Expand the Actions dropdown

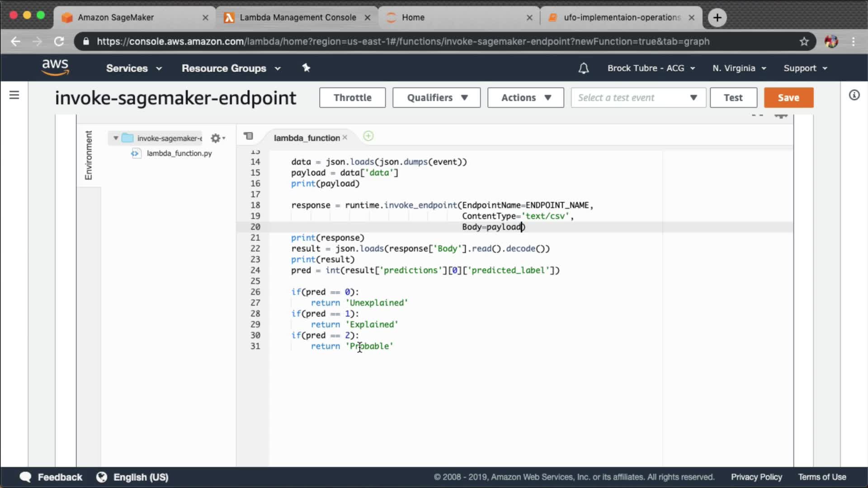[x=525, y=98]
